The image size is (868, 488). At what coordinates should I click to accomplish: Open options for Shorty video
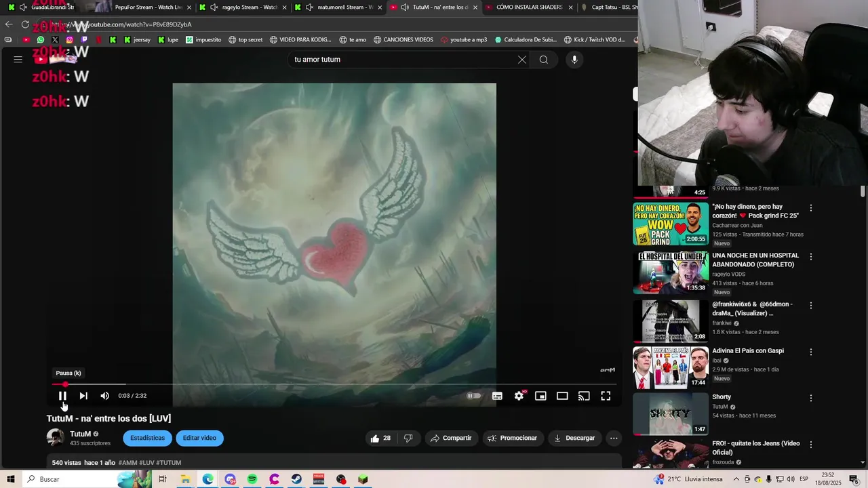(x=810, y=398)
